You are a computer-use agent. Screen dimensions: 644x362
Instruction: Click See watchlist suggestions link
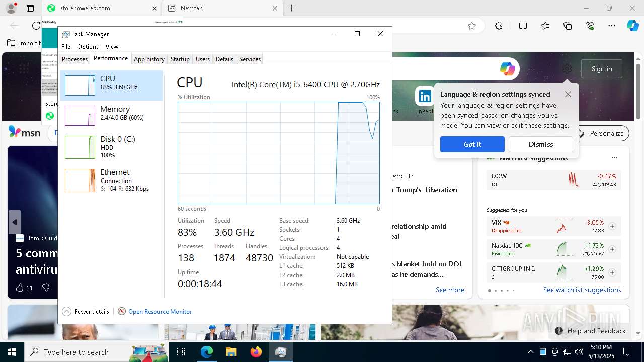[582, 290]
